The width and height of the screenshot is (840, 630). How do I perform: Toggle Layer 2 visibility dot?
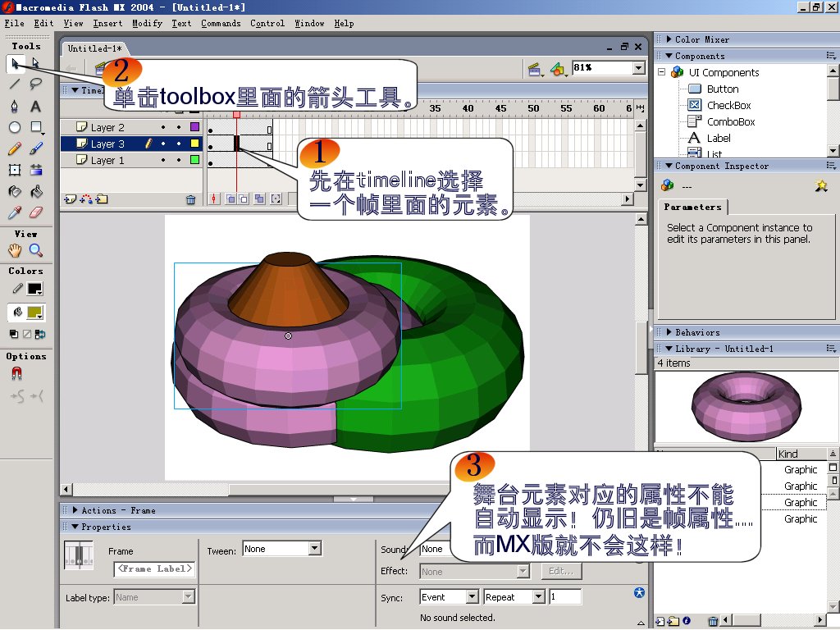[x=163, y=127]
